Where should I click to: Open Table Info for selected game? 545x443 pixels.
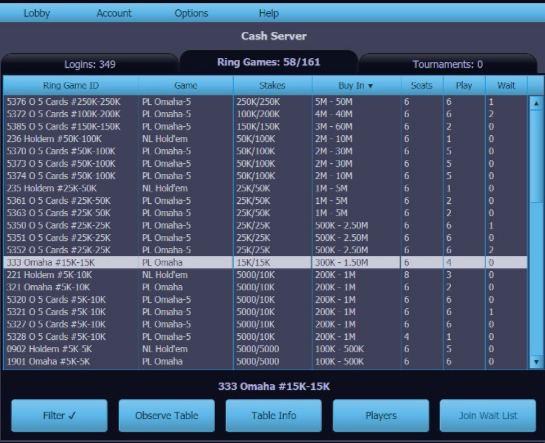[x=274, y=416]
